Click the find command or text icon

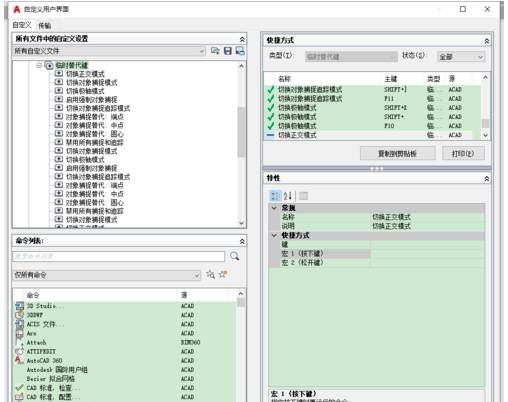(x=210, y=275)
